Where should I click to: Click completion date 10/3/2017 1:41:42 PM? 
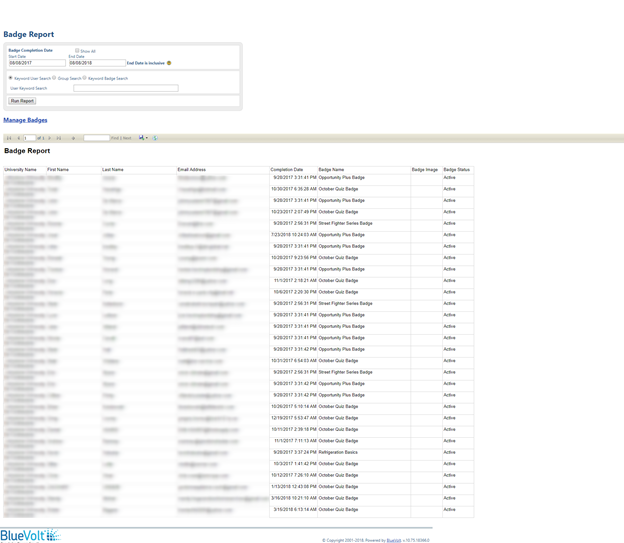point(295,464)
